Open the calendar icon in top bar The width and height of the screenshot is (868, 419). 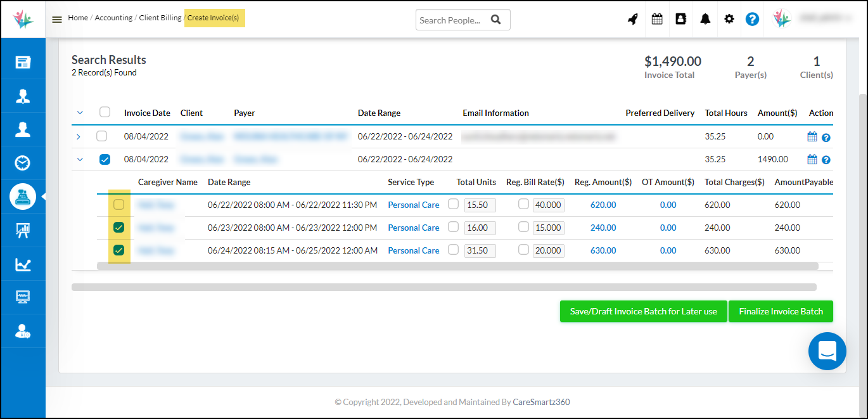pos(657,19)
